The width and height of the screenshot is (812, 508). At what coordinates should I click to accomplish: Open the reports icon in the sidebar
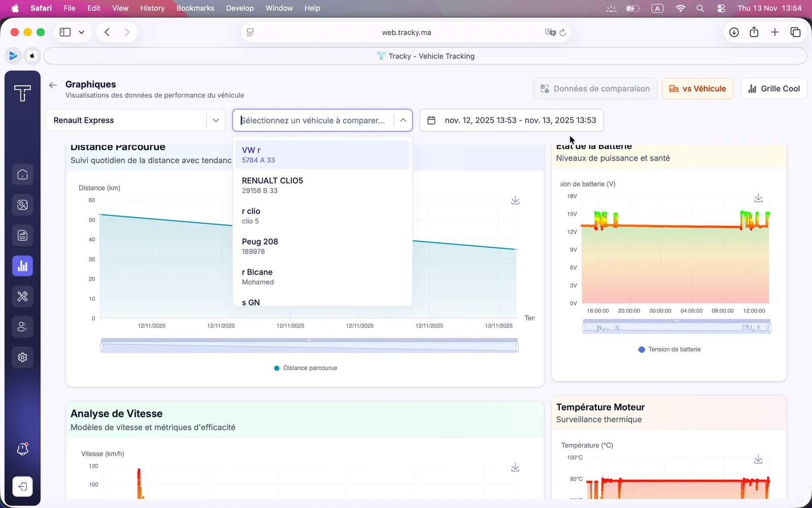(22, 236)
